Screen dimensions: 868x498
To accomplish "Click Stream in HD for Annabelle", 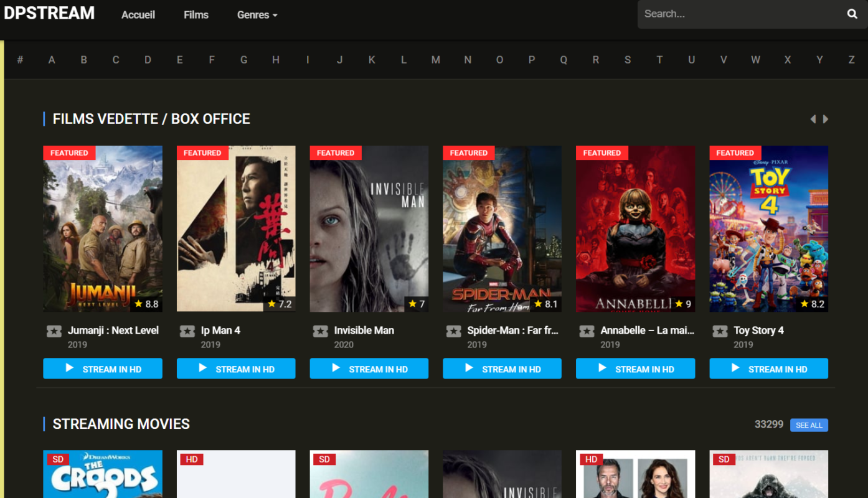I will click(x=635, y=369).
